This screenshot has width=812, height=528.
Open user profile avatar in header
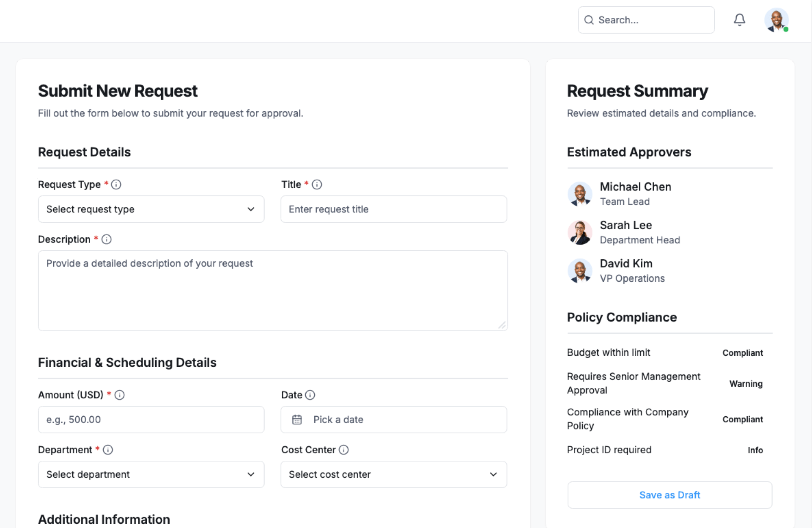(x=776, y=20)
